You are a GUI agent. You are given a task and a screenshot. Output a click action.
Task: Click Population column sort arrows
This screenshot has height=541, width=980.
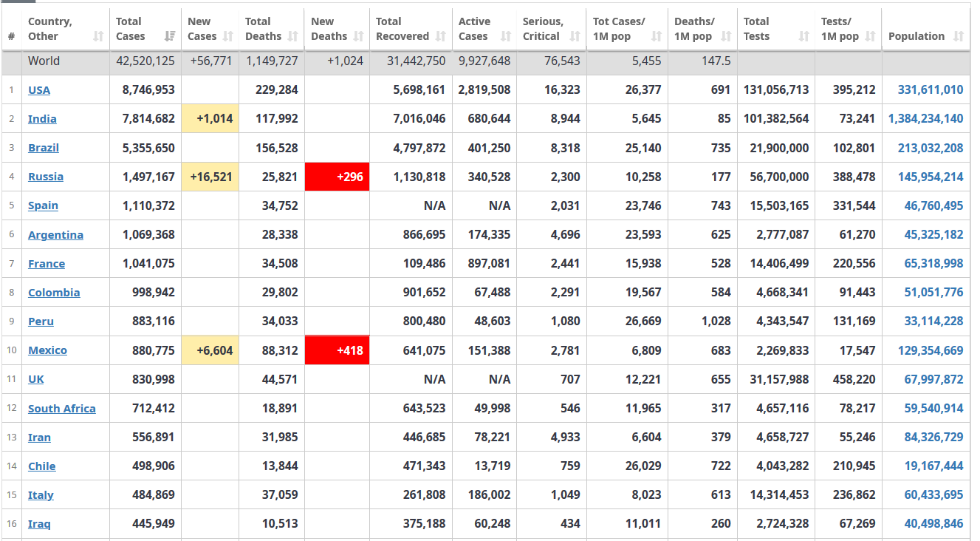coord(959,36)
